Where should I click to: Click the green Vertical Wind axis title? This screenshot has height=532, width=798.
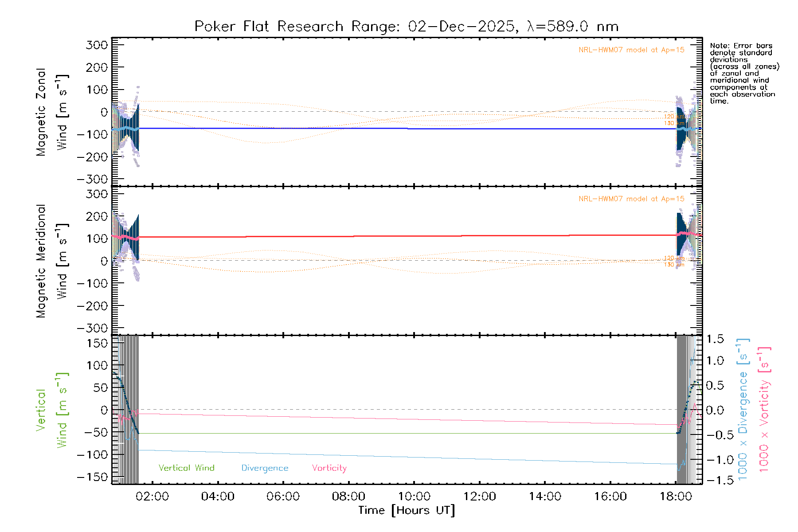[x=51, y=410]
